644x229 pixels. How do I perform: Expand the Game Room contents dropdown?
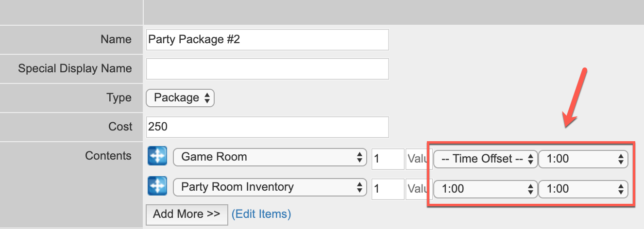(270, 157)
